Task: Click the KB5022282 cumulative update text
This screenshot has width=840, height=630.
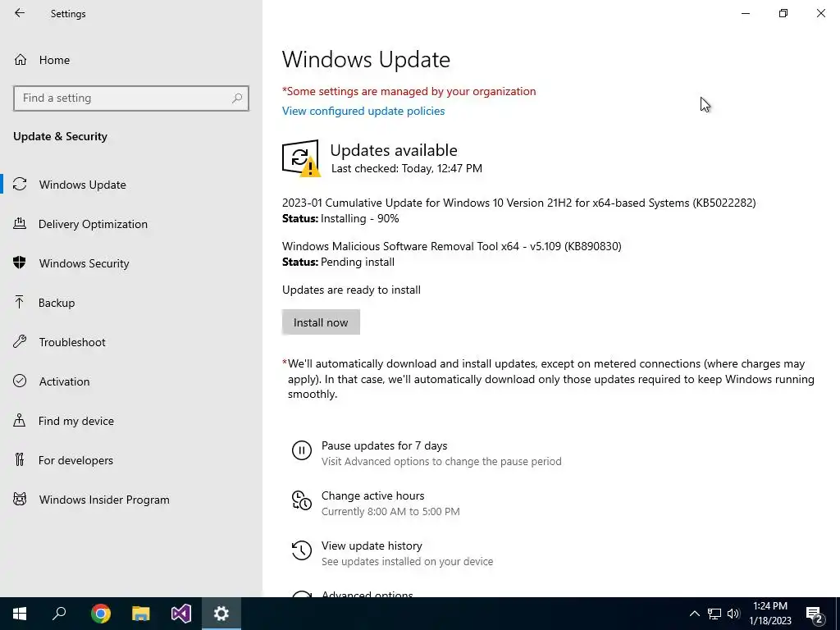Action: click(519, 203)
